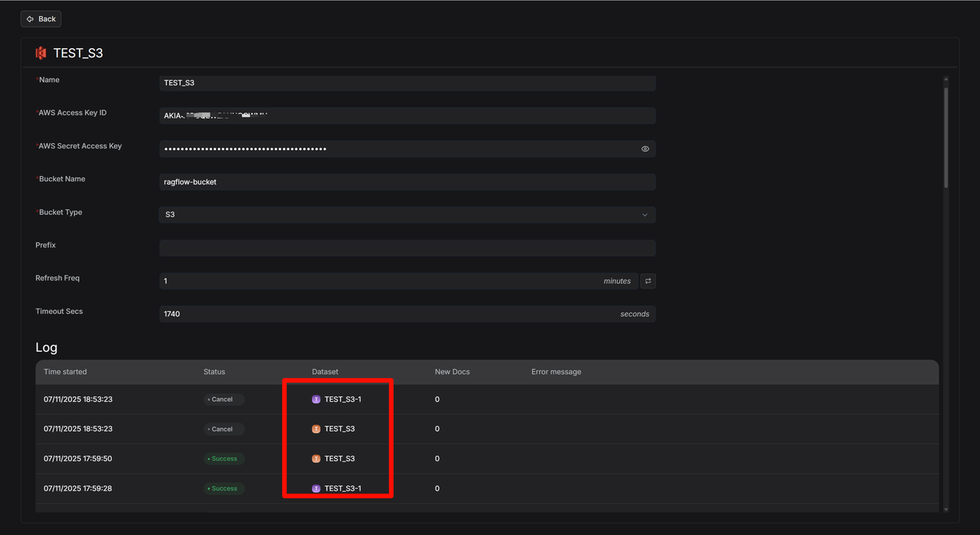Screen dimensions: 980x535
Task: Click the Status column header
Action: (x=214, y=372)
